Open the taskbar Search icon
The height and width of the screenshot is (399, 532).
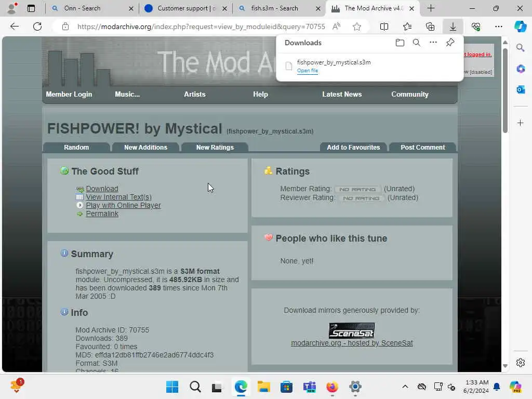pyautogui.click(x=195, y=387)
